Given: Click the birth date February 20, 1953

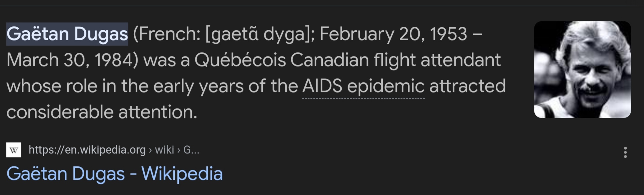Looking at the screenshot, I should click(393, 34).
